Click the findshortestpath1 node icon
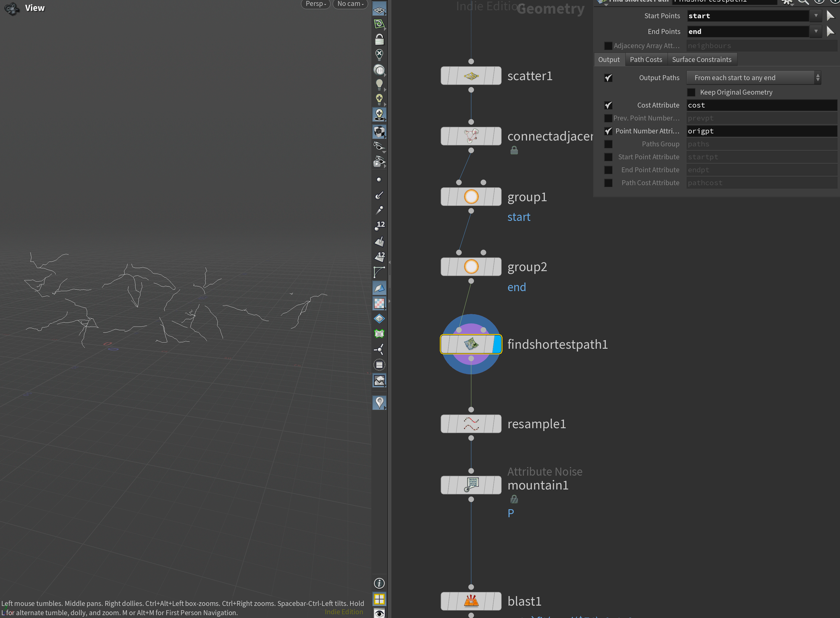 coord(471,345)
